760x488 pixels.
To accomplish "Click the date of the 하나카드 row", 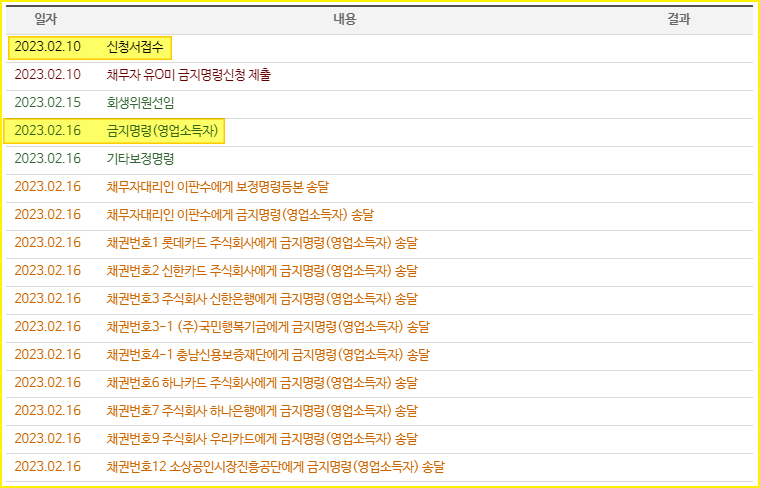I will coord(48,383).
